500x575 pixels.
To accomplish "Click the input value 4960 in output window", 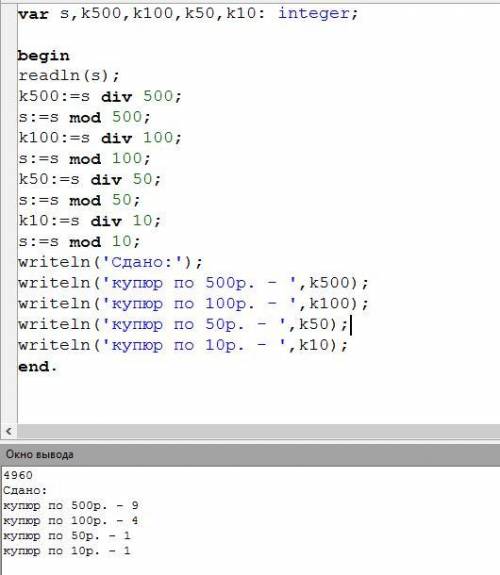I will (18, 475).
